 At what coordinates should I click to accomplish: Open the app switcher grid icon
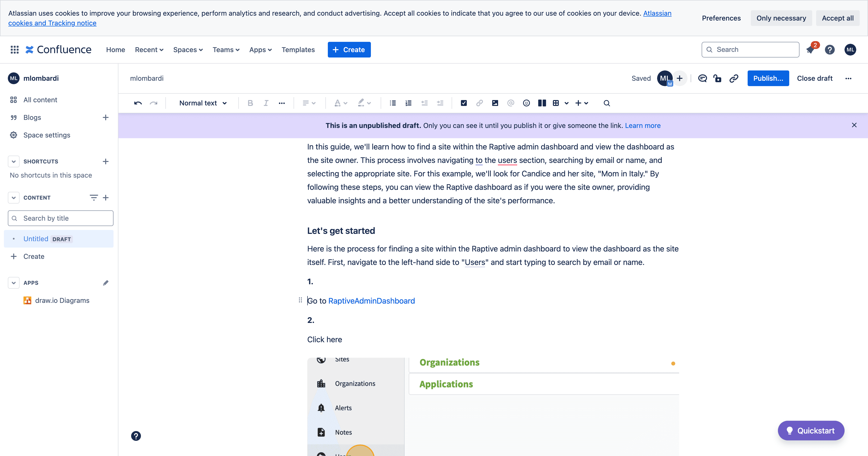[14, 50]
